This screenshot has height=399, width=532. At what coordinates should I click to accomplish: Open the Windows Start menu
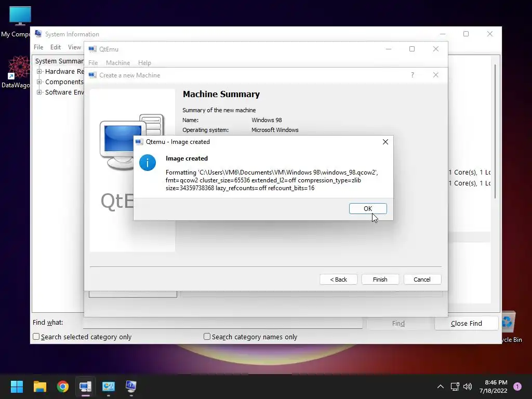[17, 387]
